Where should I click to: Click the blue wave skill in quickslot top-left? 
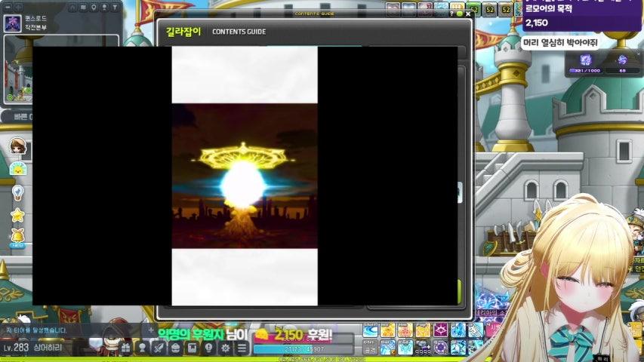coord(370,330)
